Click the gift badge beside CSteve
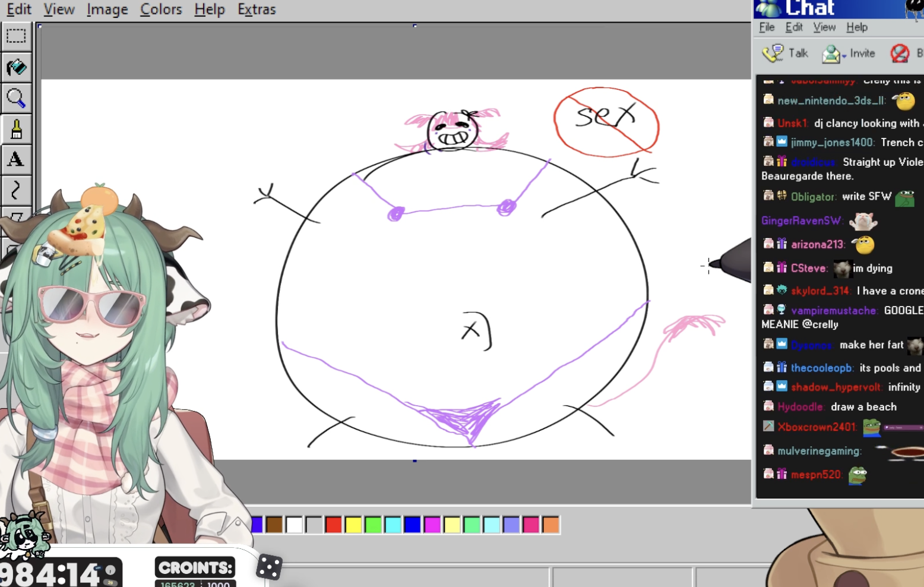Image resolution: width=924 pixels, height=587 pixels. 782,267
